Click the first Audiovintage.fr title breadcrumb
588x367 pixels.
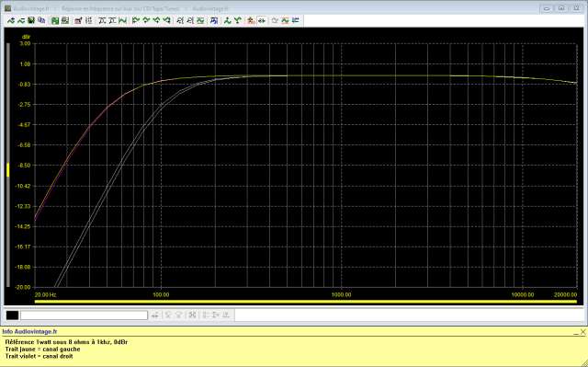pyautogui.click(x=31, y=8)
